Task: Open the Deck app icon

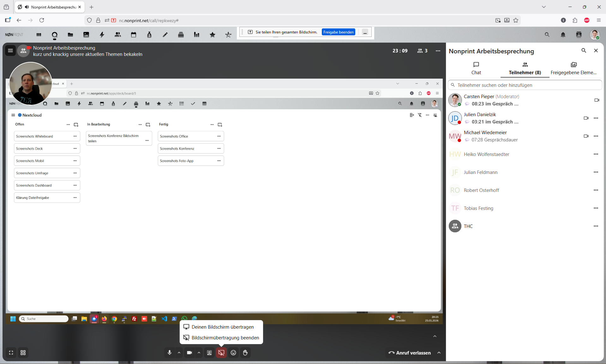Action: coord(181,35)
